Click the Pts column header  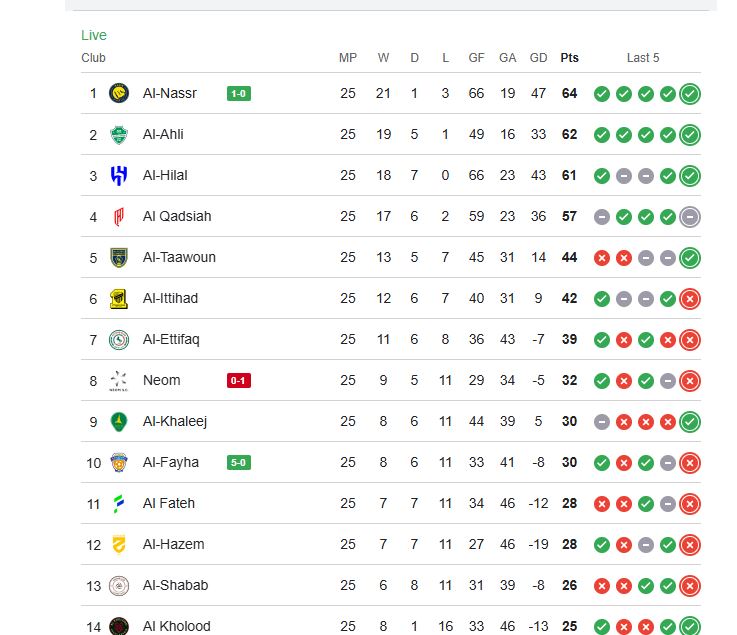pyautogui.click(x=569, y=58)
